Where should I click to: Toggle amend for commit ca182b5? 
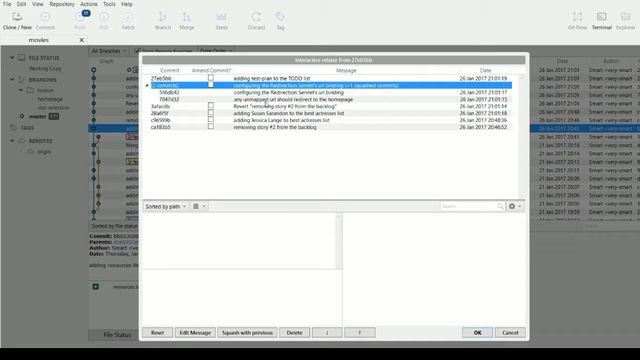(211, 127)
